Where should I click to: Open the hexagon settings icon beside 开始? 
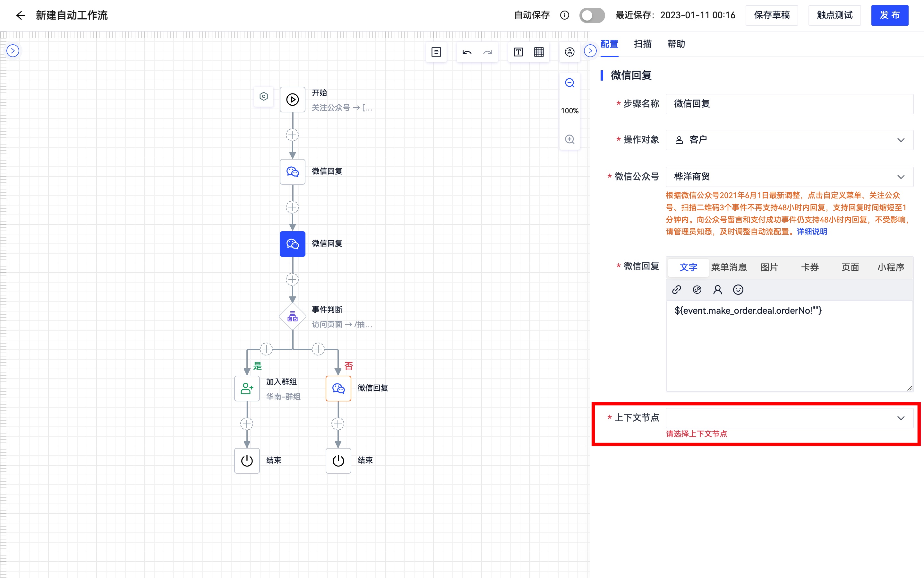(263, 96)
